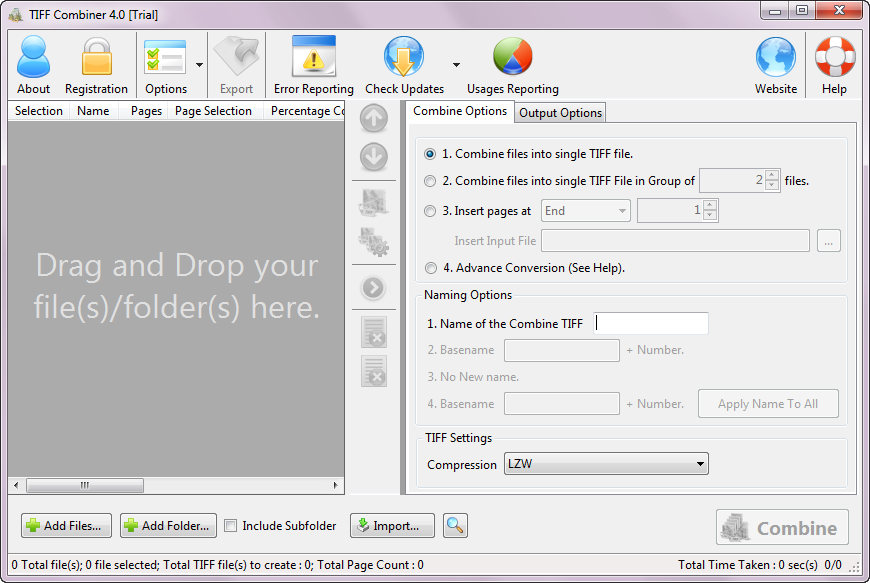Click the file list scroll left arrow
This screenshot has height=583, width=870.
[x=16, y=485]
